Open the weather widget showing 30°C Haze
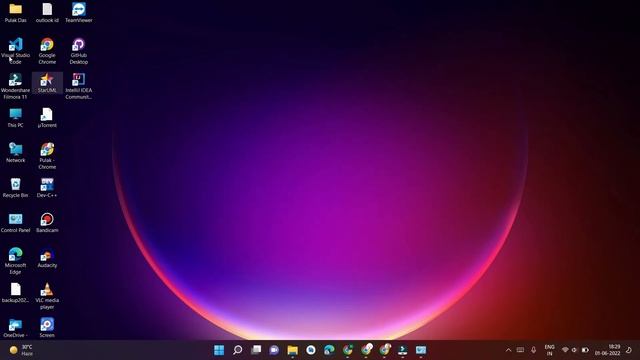Screen dimensions: 640x360 [21, 350]
